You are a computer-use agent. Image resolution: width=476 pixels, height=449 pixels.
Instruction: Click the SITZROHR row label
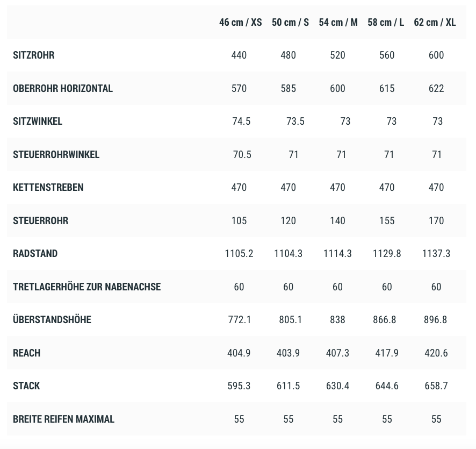[34, 55]
